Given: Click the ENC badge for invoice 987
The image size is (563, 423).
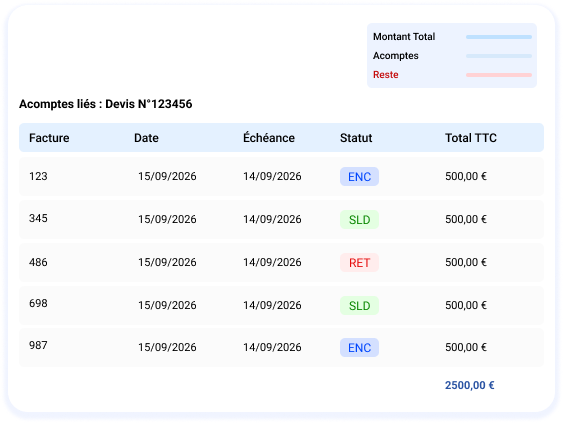Looking at the screenshot, I should tap(359, 348).
